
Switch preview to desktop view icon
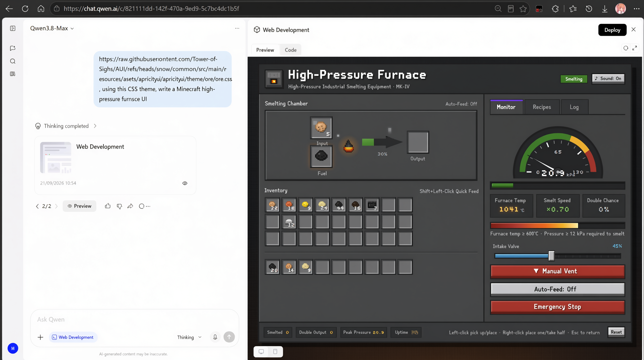pos(261,351)
